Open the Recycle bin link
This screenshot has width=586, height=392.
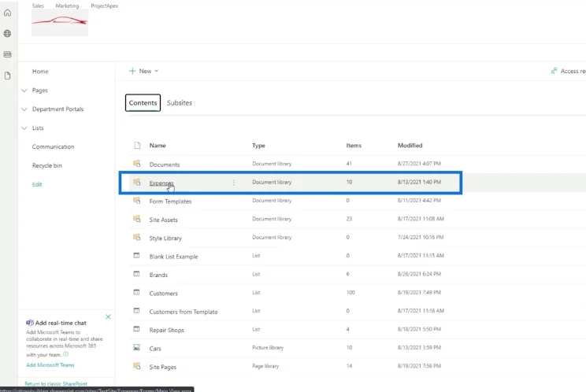47,165
